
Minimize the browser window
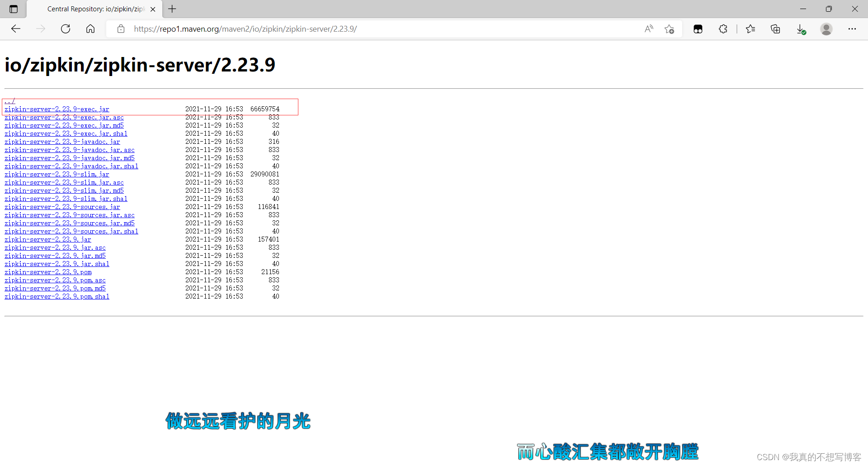point(803,9)
